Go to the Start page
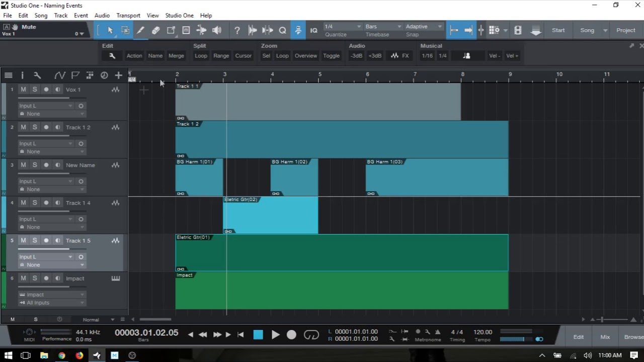Viewport: 644px width, 362px height. coord(558,30)
